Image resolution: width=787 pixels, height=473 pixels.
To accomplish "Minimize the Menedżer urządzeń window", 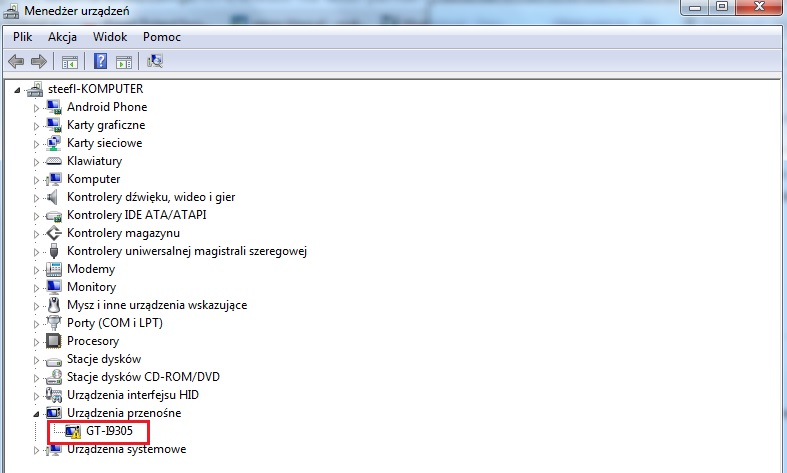I will click(x=695, y=7).
